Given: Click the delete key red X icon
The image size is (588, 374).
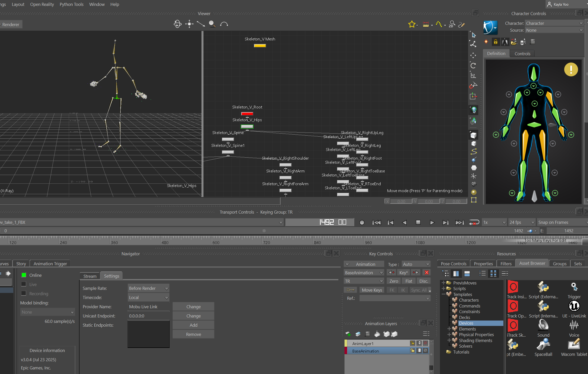Looking at the screenshot, I should pyautogui.click(x=427, y=272).
